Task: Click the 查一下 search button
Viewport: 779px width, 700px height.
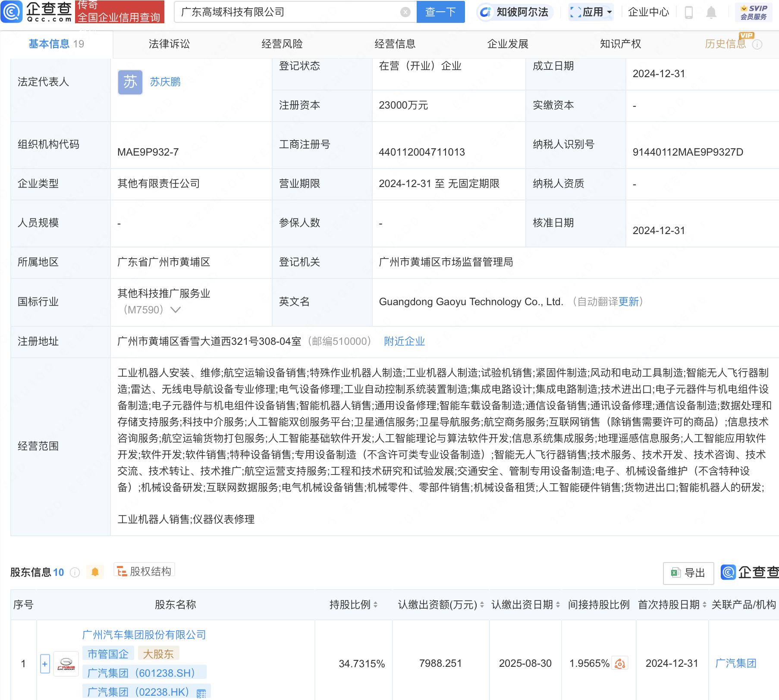Action: point(440,12)
